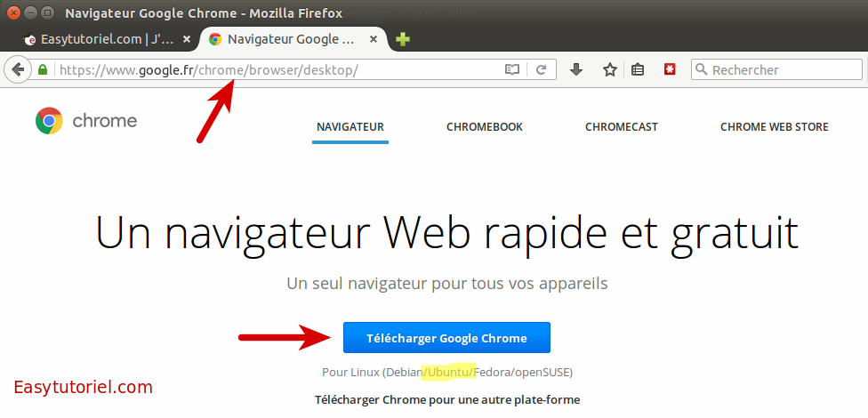Open the downloads arrow icon

pyautogui.click(x=576, y=69)
